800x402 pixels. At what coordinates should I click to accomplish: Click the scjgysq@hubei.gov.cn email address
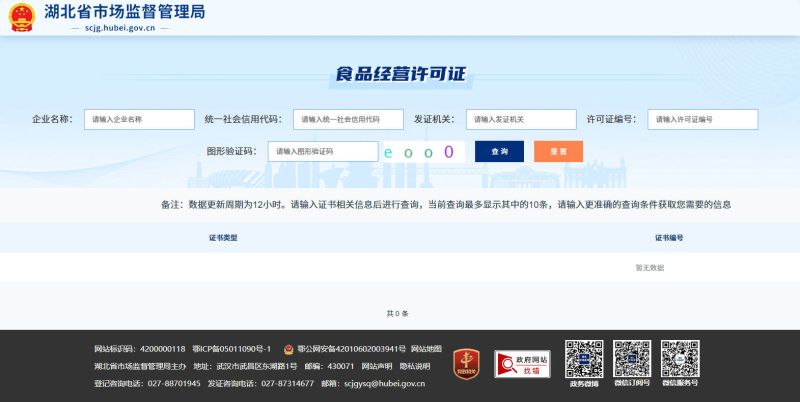384,384
